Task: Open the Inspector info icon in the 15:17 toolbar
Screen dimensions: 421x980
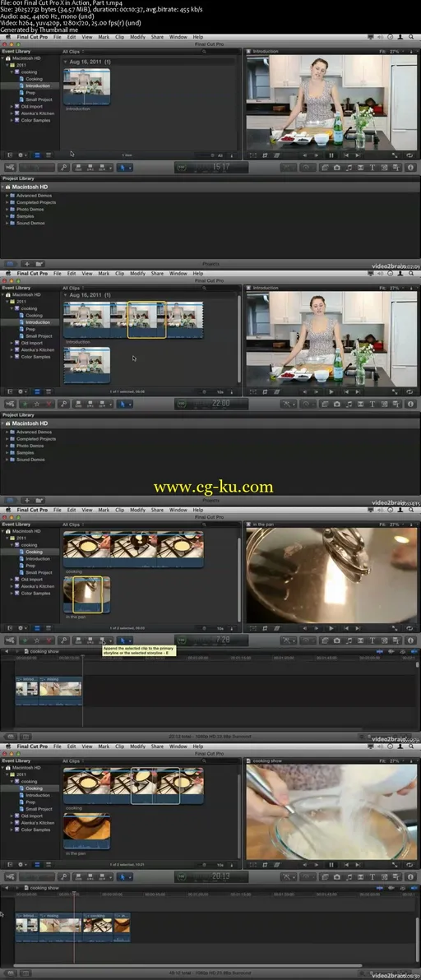Action: pos(410,168)
